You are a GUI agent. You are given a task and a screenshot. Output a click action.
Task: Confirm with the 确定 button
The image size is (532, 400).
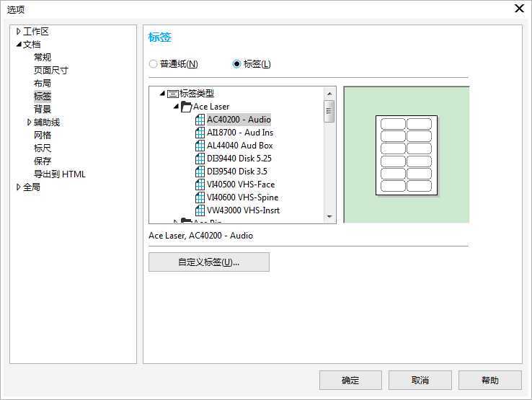point(350,381)
